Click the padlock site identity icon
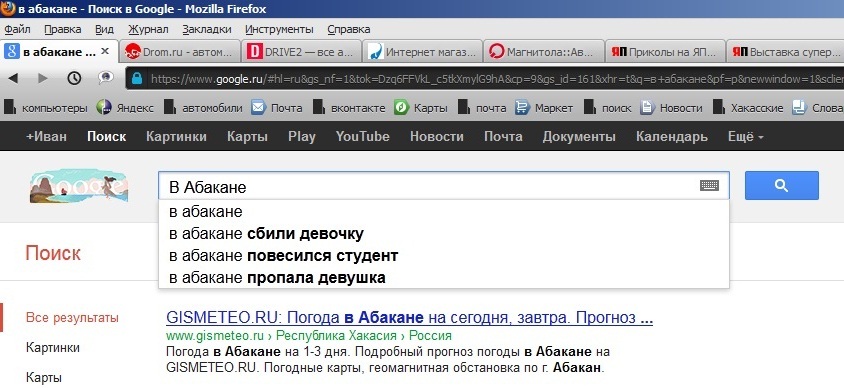The image size is (844, 388). point(137,79)
